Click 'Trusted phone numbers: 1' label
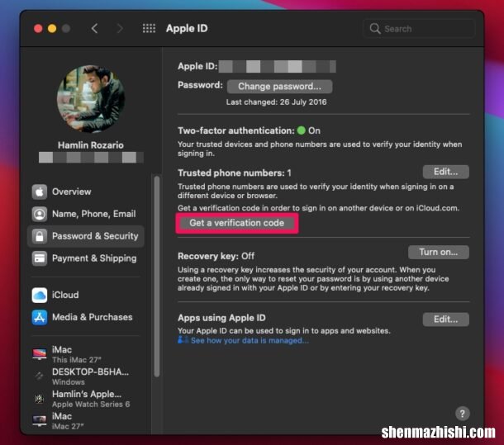The height and width of the screenshot is (445, 504). point(235,173)
